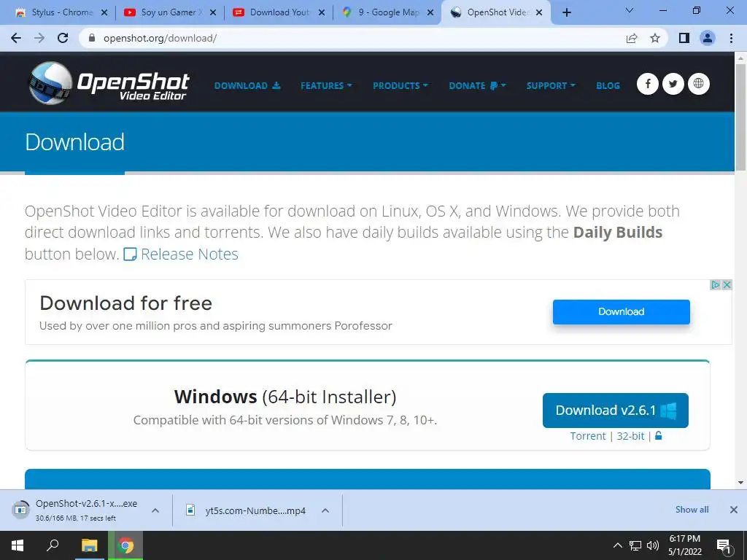Click the scrollbar down arrow
Viewport: 747px width, 560px height.
740,483
